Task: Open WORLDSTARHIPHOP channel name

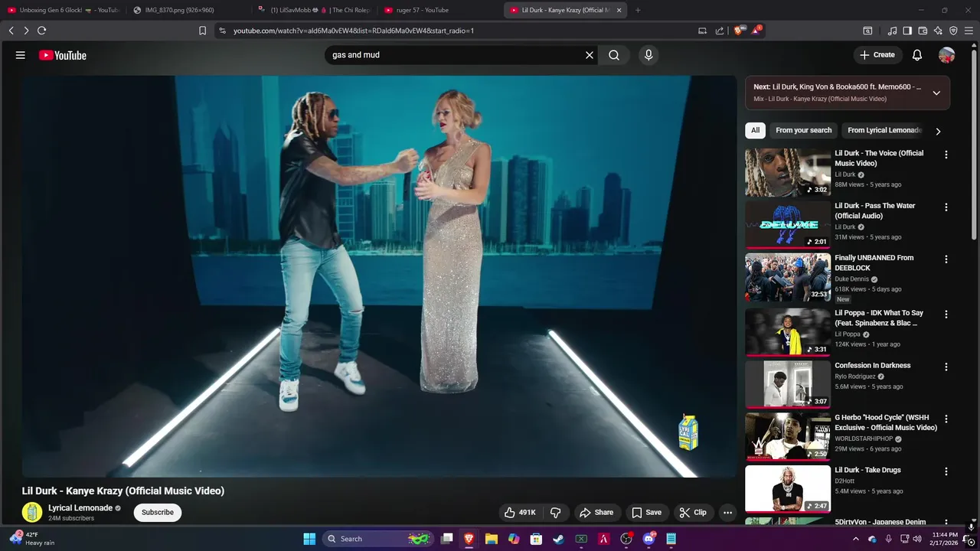Action: [865, 439]
